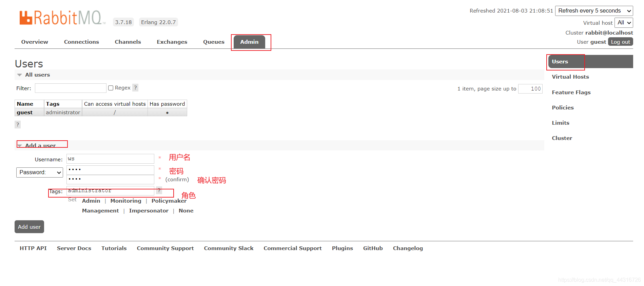644x286 pixels.
Task: Open Feature Flags in sidebar
Action: (x=571, y=93)
